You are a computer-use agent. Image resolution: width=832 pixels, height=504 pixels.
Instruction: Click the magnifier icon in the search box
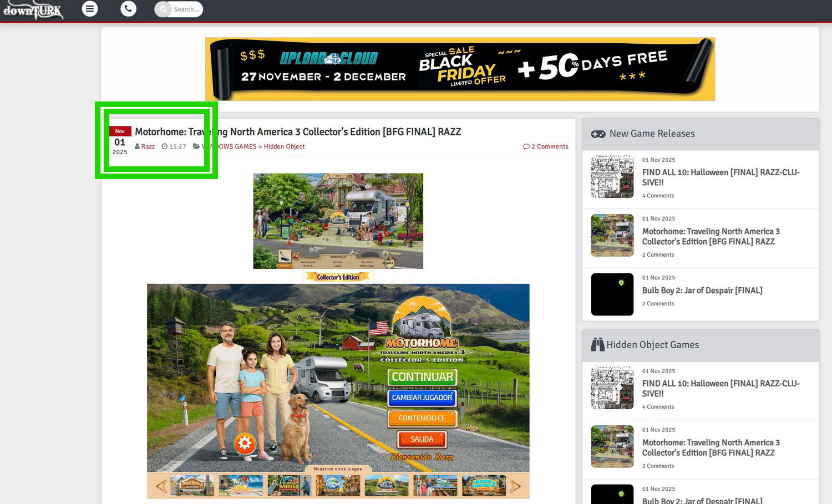point(163,9)
